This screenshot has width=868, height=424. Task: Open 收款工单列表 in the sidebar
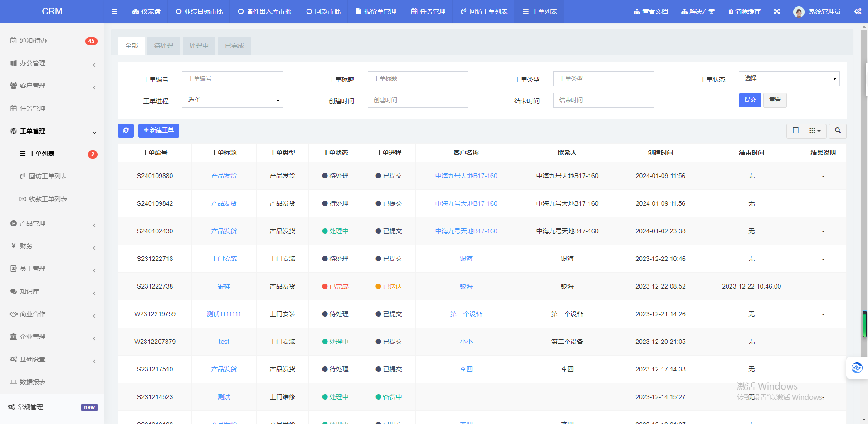coord(52,199)
